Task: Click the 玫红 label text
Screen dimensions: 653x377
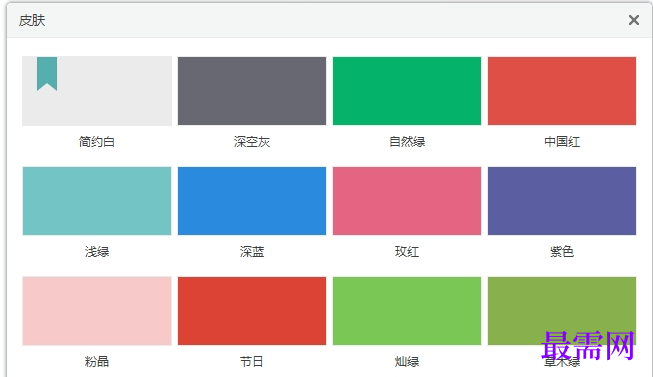Action: click(x=407, y=252)
